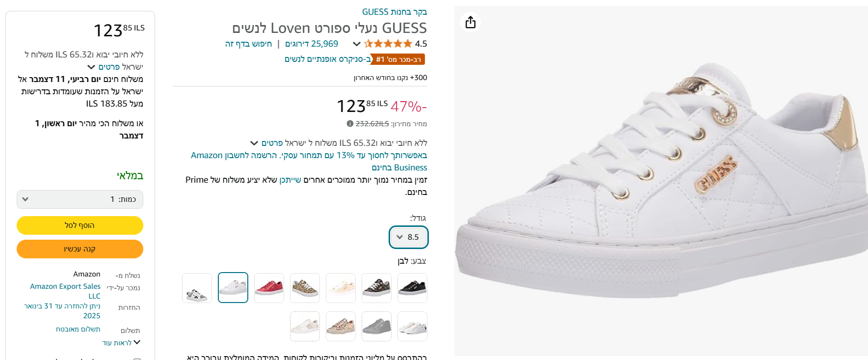Open the quantity dropdown in buy box
868x360 pixels.
(80, 199)
